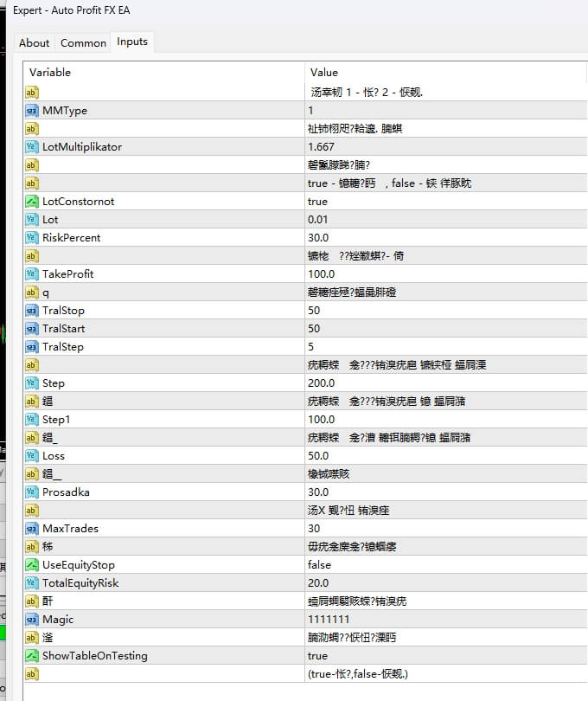Image resolution: width=588 pixels, height=701 pixels.
Task: Click the double icon beside TotalEquityRisk
Action: (x=32, y=583)
